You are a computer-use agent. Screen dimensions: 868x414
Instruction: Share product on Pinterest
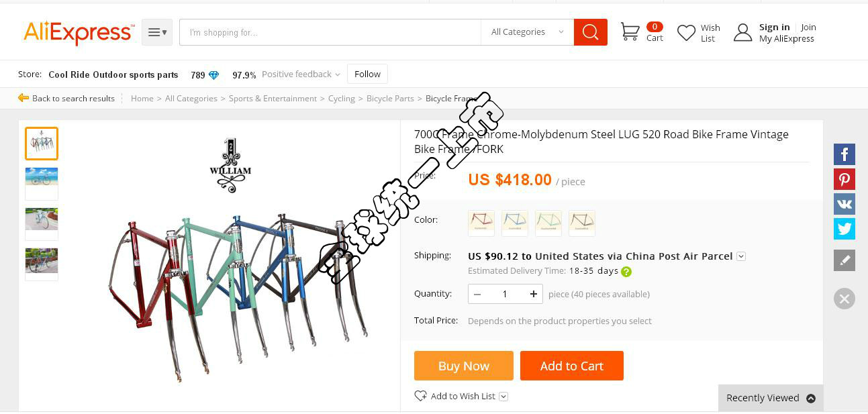[x=845, y=179]
